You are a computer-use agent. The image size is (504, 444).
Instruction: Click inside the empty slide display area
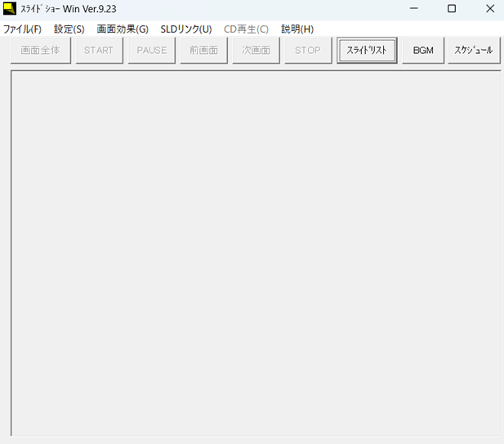click(x=256, y=253)
